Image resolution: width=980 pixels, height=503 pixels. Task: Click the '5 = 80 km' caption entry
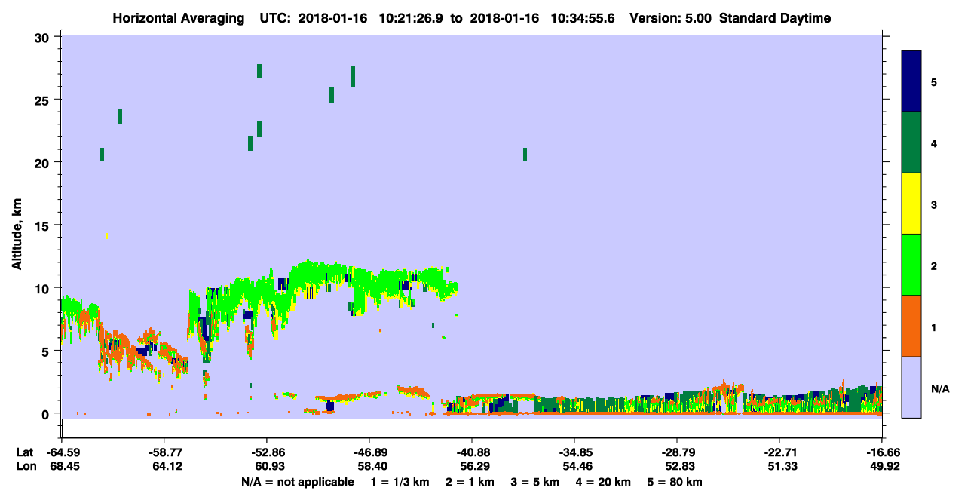pyautogui.click(x=675, y=482)
